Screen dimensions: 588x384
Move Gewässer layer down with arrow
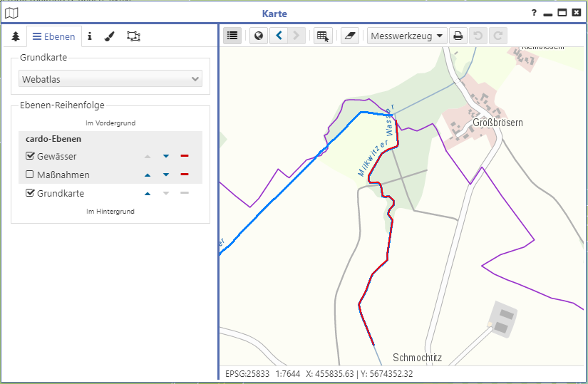click(165, 156)
